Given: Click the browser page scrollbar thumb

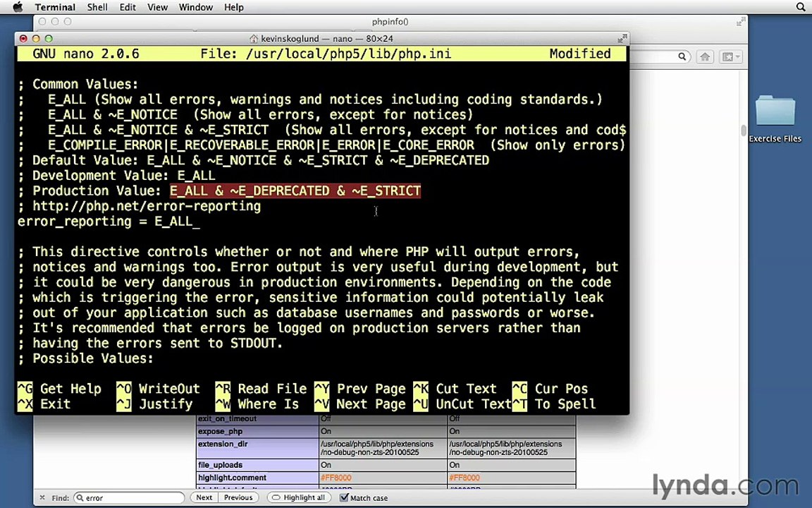Looking at the screenshot, I should pyautogui.click(x=744, y=130).
